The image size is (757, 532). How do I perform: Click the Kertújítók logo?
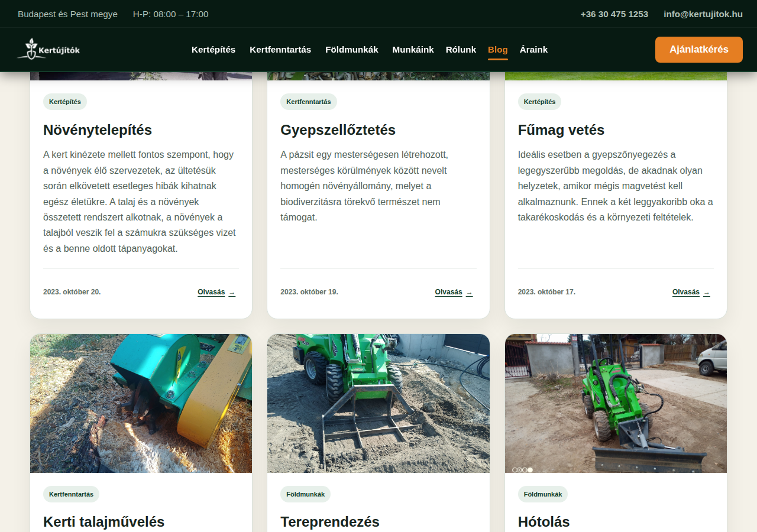[48, 50]
